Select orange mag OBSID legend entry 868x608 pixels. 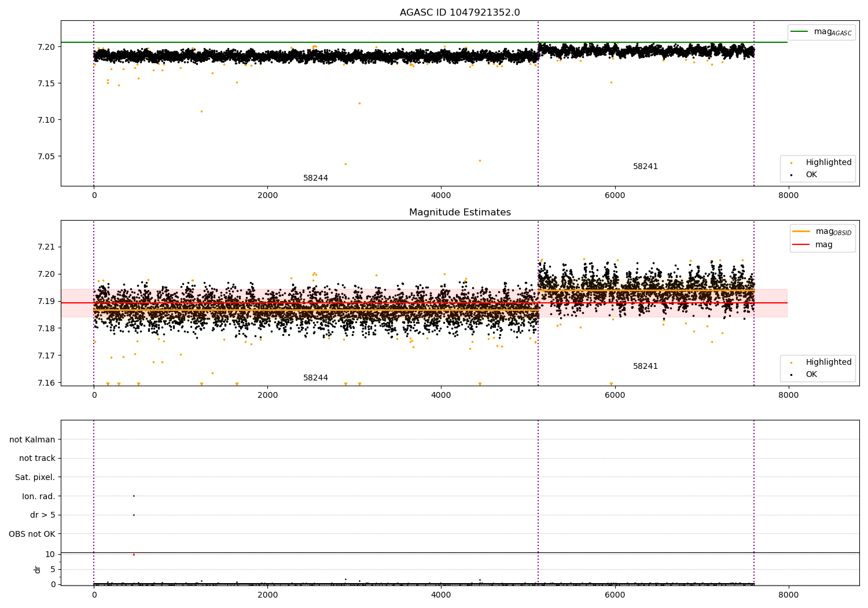(x=822, y=232)
